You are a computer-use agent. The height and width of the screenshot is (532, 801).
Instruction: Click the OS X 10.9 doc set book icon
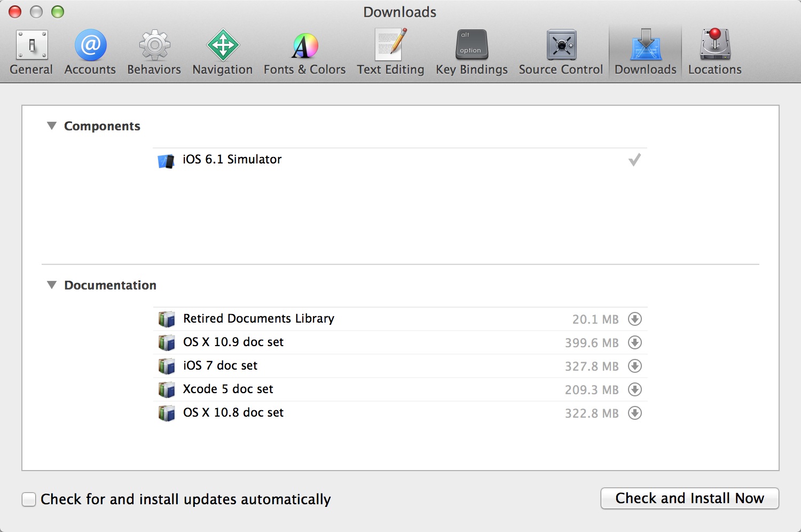click(167, 343)
